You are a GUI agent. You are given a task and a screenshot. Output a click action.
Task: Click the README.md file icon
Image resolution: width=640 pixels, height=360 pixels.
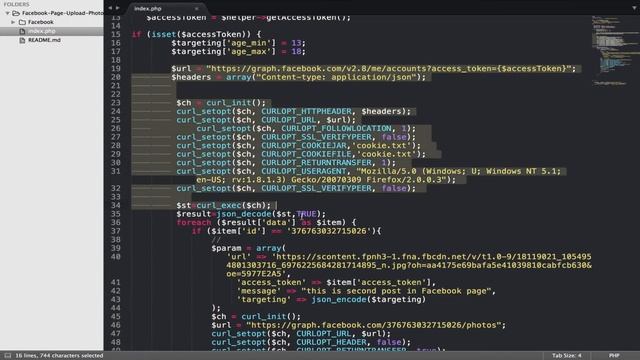pos(22,40)
